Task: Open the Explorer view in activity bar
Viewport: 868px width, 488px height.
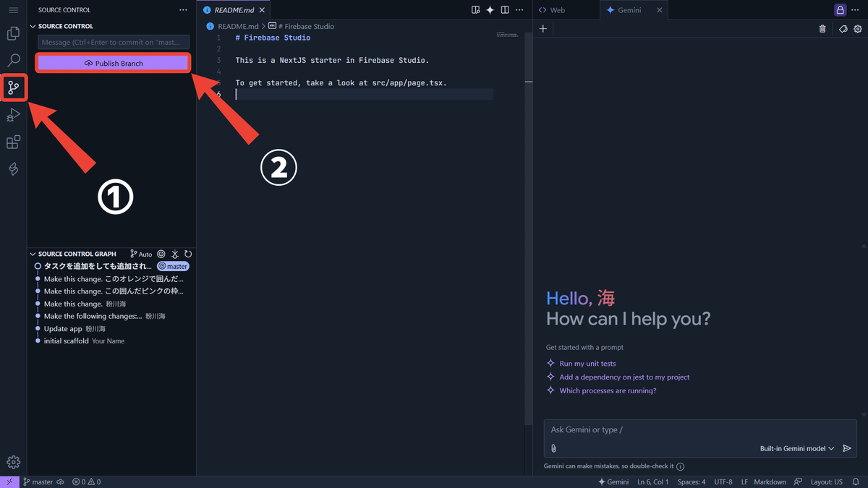Action: [13, 33]
